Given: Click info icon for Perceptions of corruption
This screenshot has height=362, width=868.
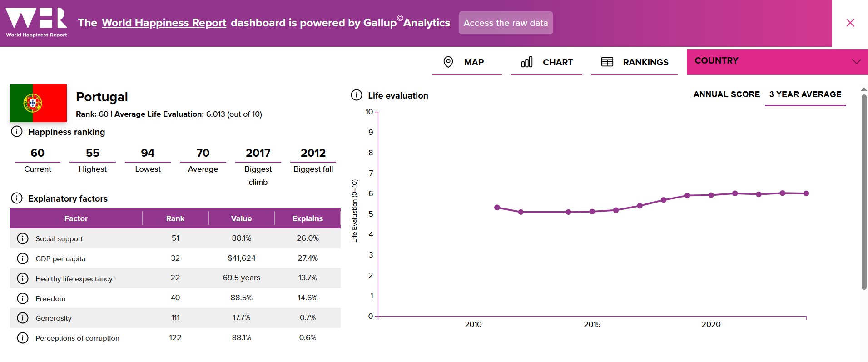Looking at the screenshot, I should pyautogui.click(x=23, y=338).
